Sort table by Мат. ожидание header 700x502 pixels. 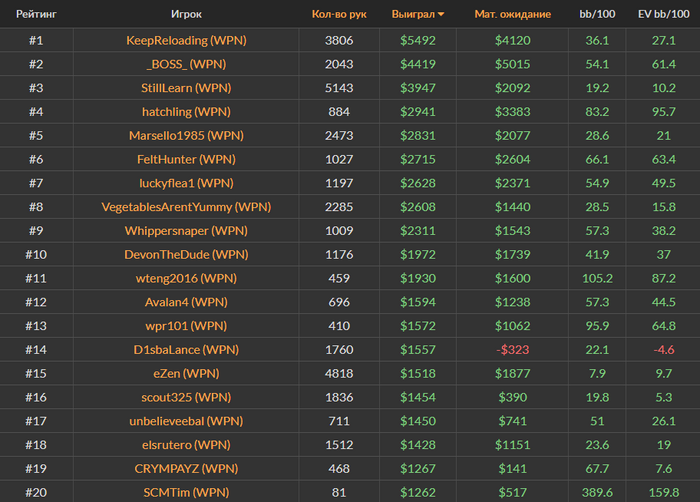pyautogui.click(x=511, y=15)
